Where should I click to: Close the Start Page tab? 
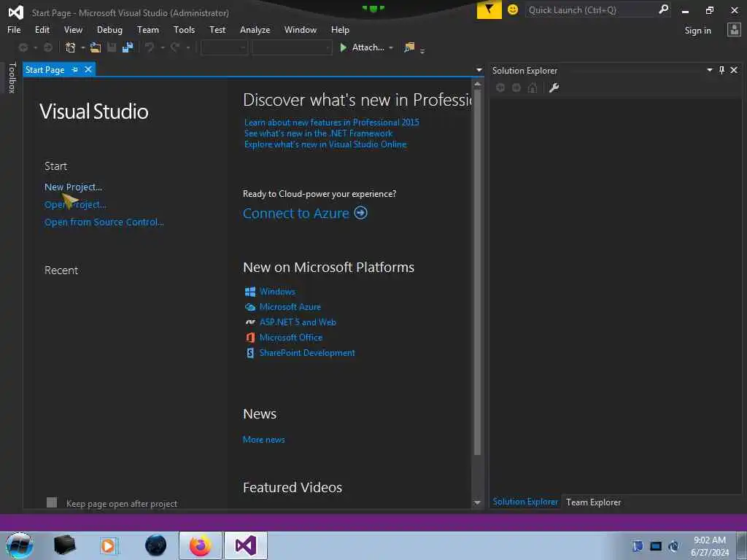88,69
